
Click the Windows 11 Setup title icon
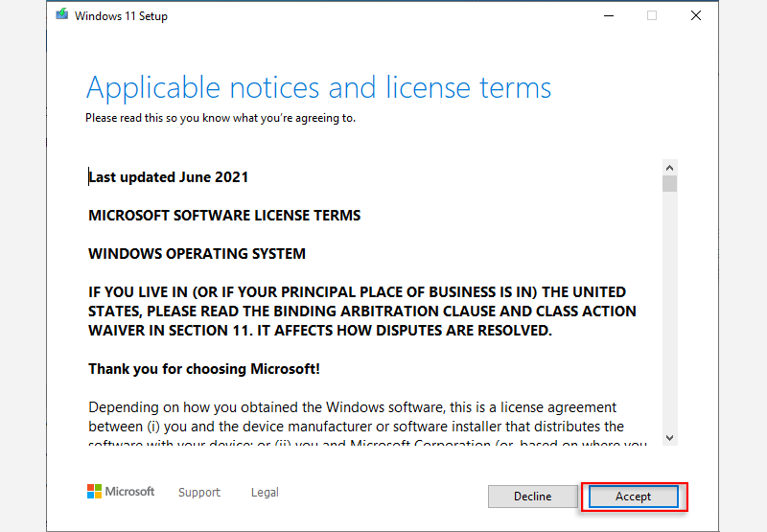61,14
